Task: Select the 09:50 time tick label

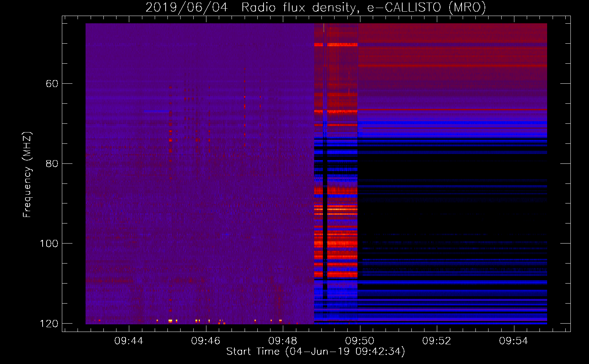Action: click(360, 341)
